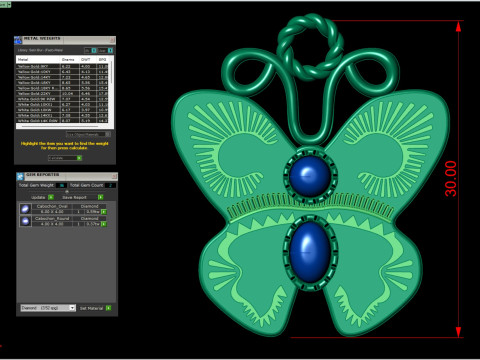This screenshot has height=360, width=480.
Task: Select the Yellow Gold 14KY row
Action: coord(62,77)
